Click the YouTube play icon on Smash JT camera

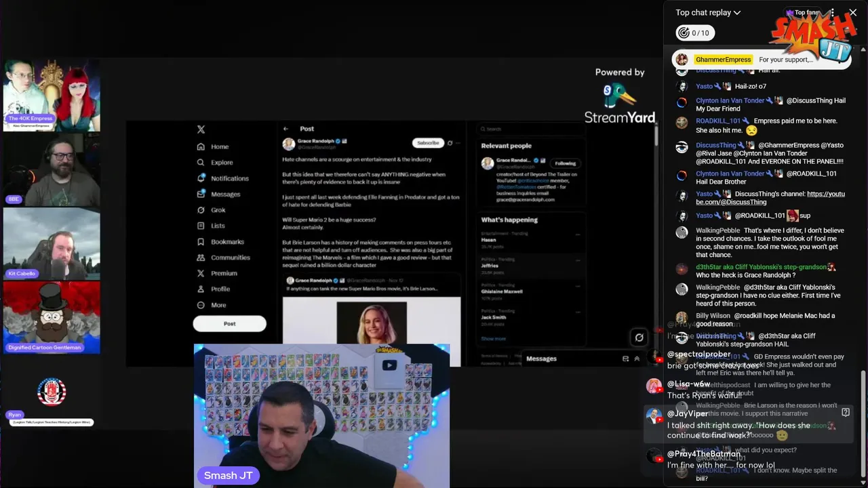(x=389, y=365)
